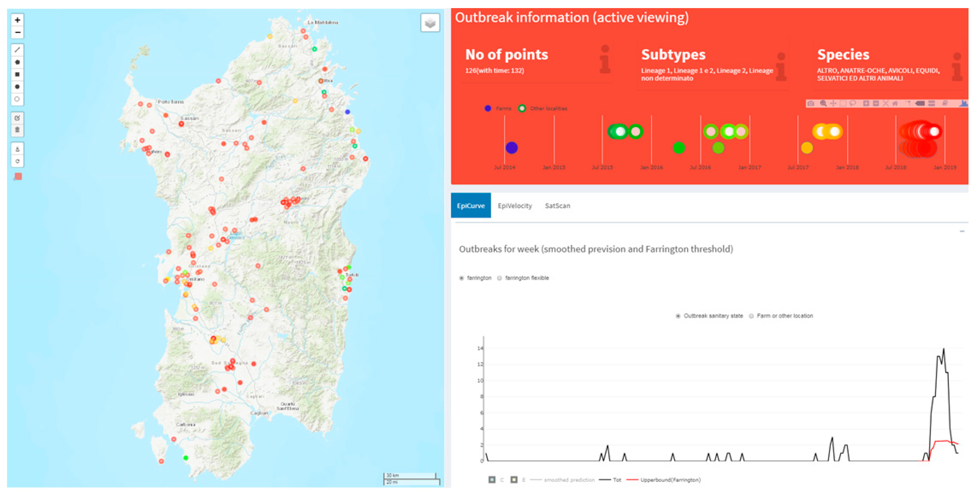
Task: Toggle Upperbound(Farrington) legend entry
Action: pyautogui.click(x=670, y=480)
